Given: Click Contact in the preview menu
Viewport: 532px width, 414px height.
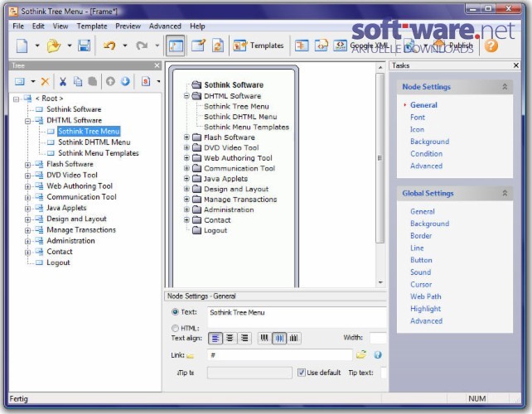Looking at the screenshot, I should (x=217, y=220).
